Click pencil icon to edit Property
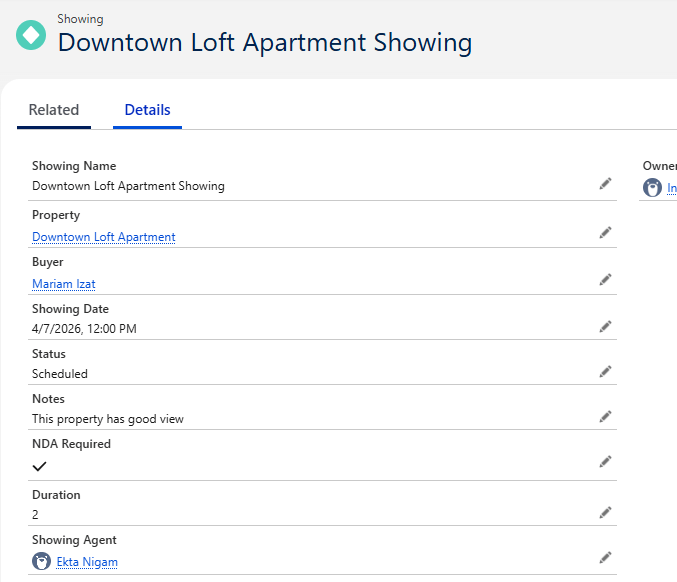This screenshot has height=582, width=677. click(x=605, y=232)
